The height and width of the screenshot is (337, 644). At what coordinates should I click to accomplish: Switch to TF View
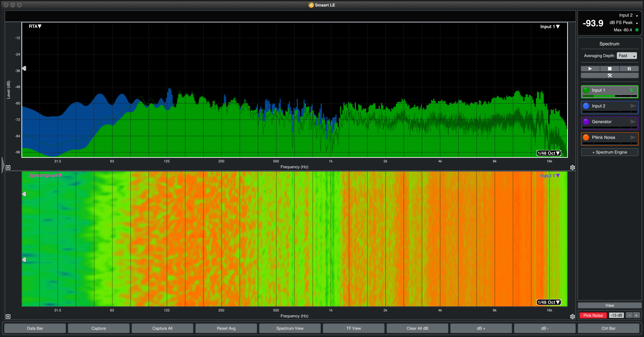pyautogui.click(x=354, y=328)
